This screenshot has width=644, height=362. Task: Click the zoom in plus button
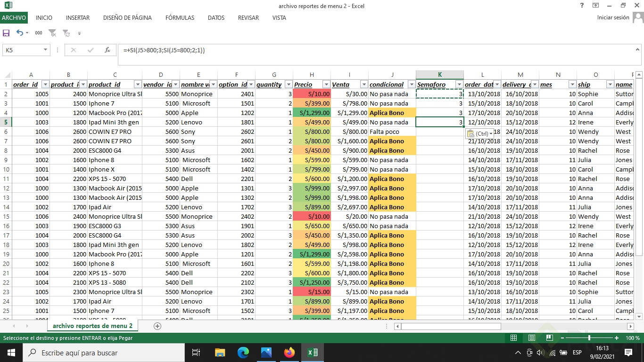(x=617, y=338)
